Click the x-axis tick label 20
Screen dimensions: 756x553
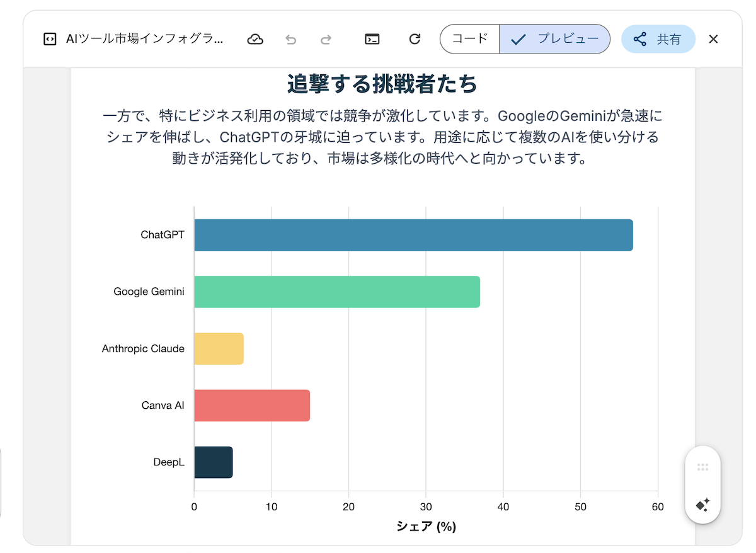click(x=348, y=506)
